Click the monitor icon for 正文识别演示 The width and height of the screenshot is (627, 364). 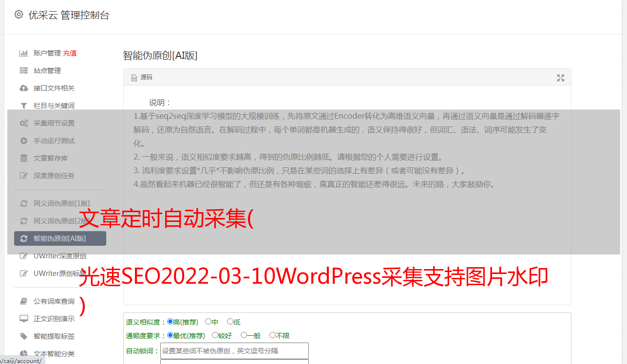coord(23,319)
